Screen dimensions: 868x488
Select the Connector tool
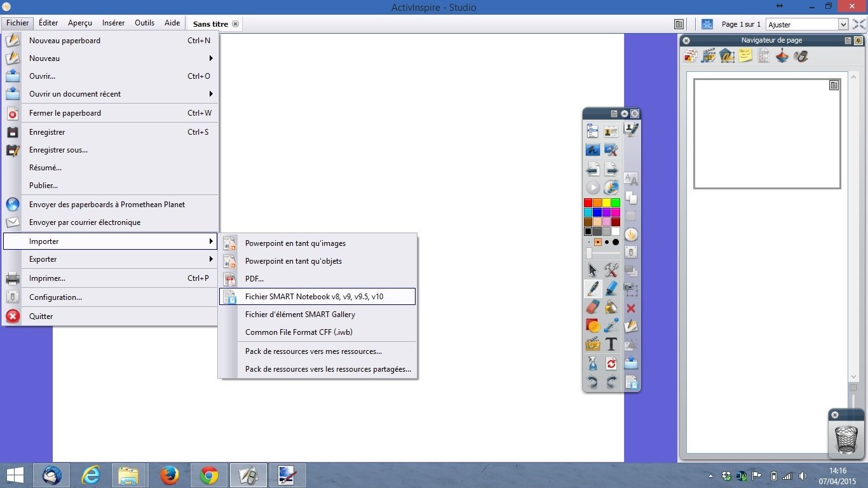[611, 326]
